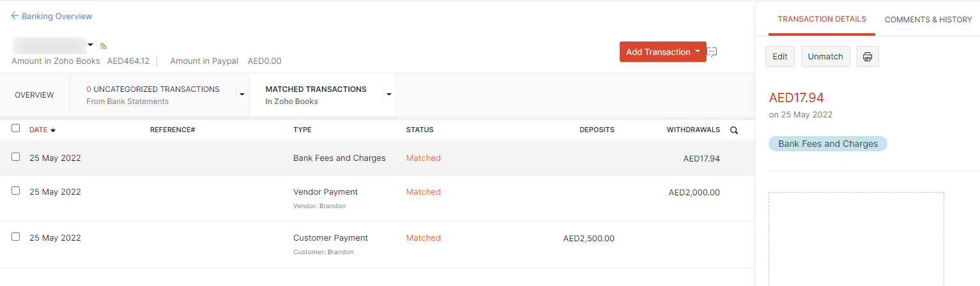Image resolution: width=980 pixels, height=286 pixels.
Task: Expand the account name dropdown arrow
Action: pyautogui.click(x=91, y=45)
